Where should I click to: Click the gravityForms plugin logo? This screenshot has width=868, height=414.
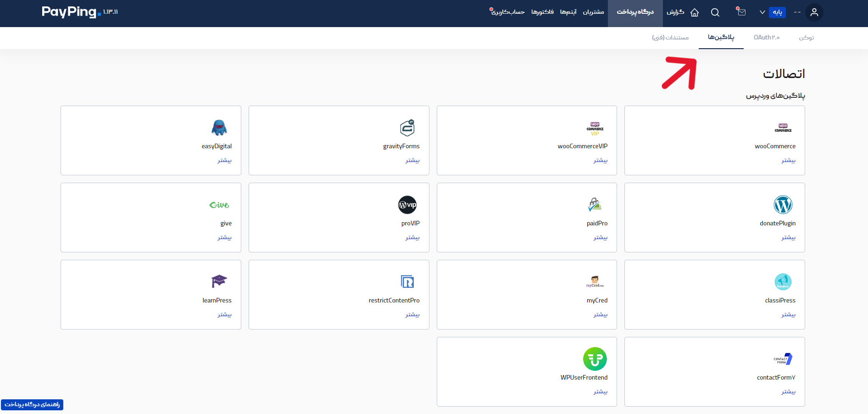tap(407, 128)
